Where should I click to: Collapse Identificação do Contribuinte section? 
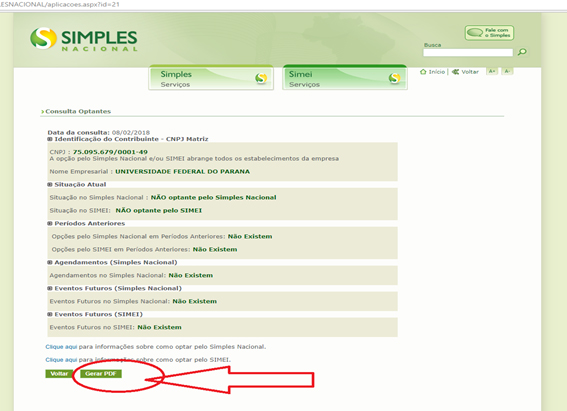pyautogui.click(x=50, y=139)
